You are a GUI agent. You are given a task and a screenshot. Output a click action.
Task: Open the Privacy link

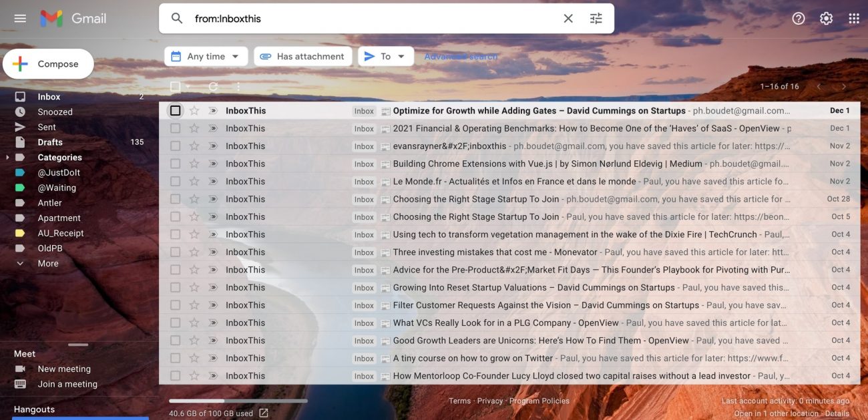click(x=490, y=401)
